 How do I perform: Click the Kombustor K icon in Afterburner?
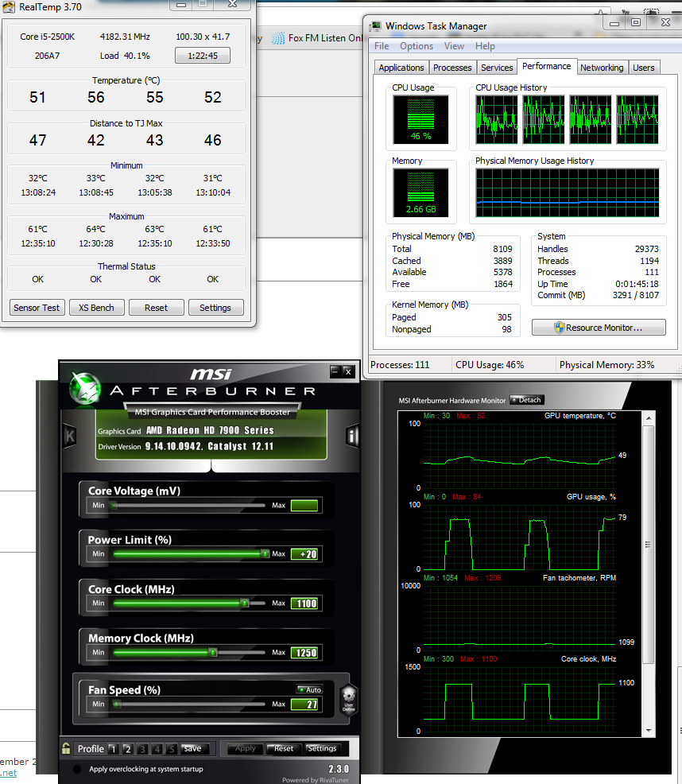70,436
